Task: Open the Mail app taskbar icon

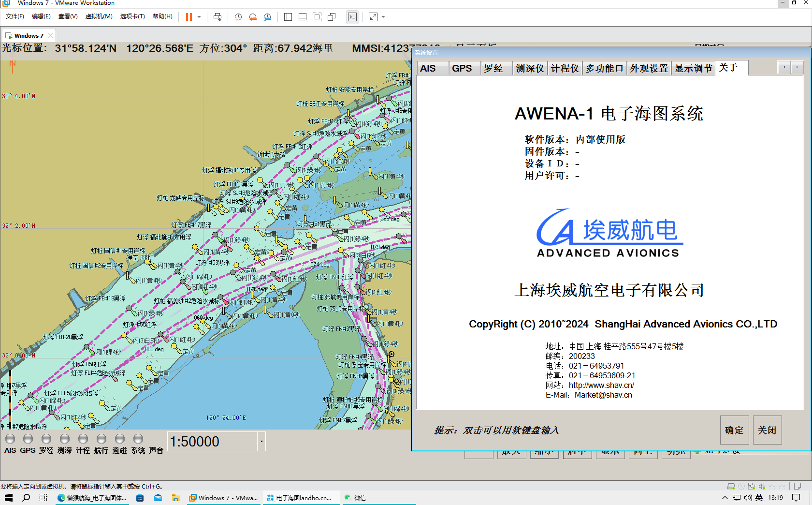Action: pyautogui.click(x=158, y=498)
